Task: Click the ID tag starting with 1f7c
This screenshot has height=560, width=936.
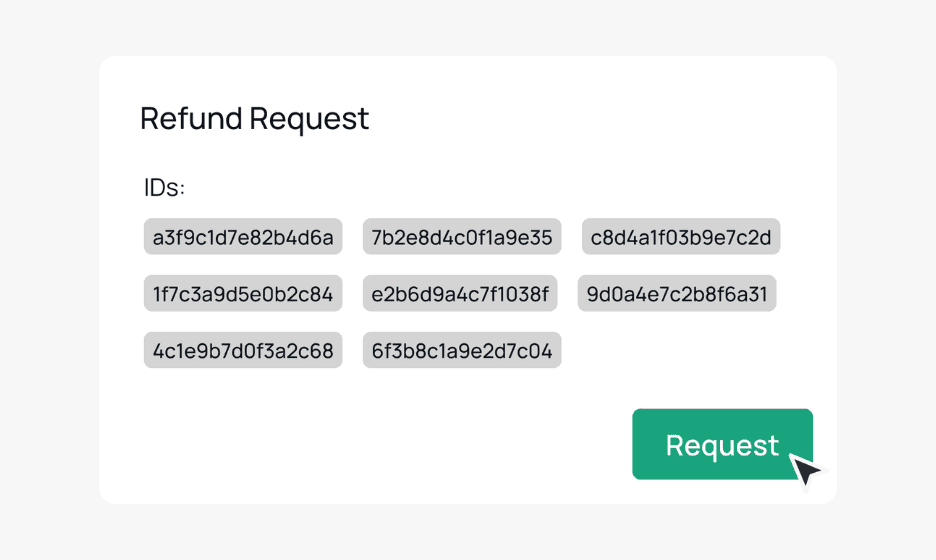Action: (243, 294)
